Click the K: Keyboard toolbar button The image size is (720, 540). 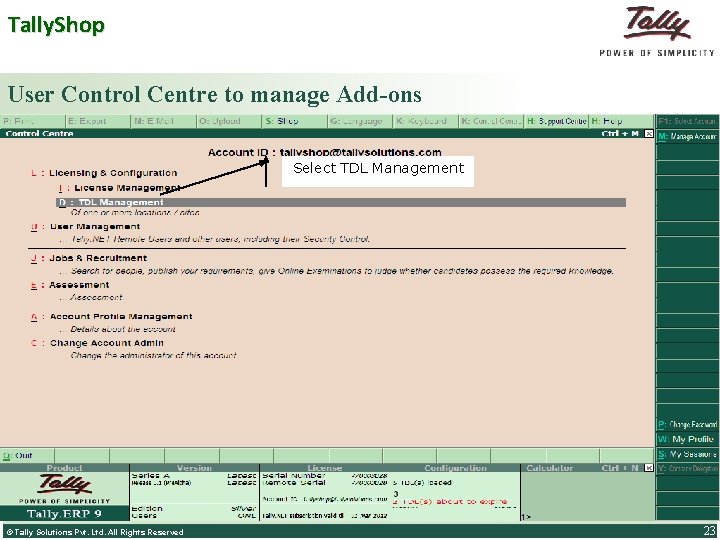tap(427, 121)
